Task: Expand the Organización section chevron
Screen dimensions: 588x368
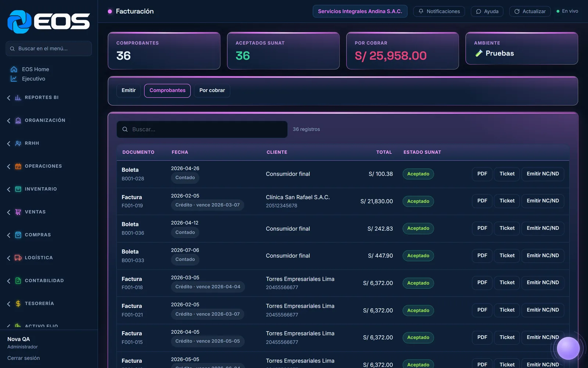Action: coord(9,120)
